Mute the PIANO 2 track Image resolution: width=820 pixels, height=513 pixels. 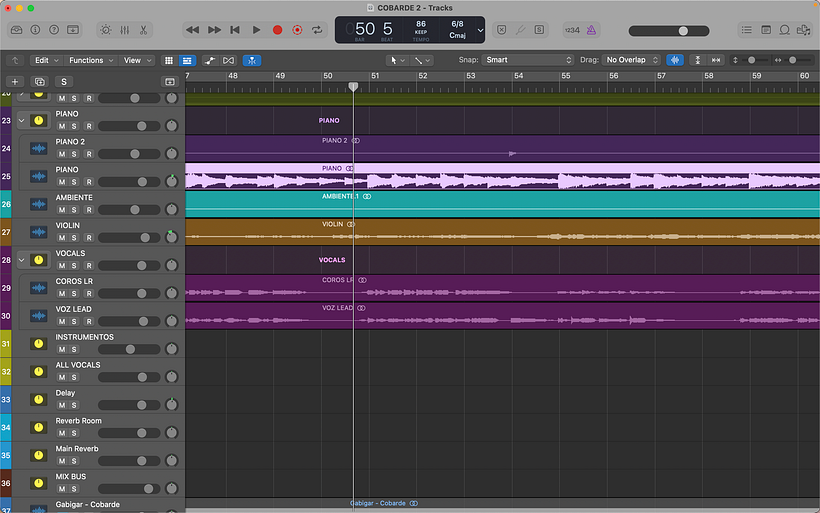coord(62,154)
